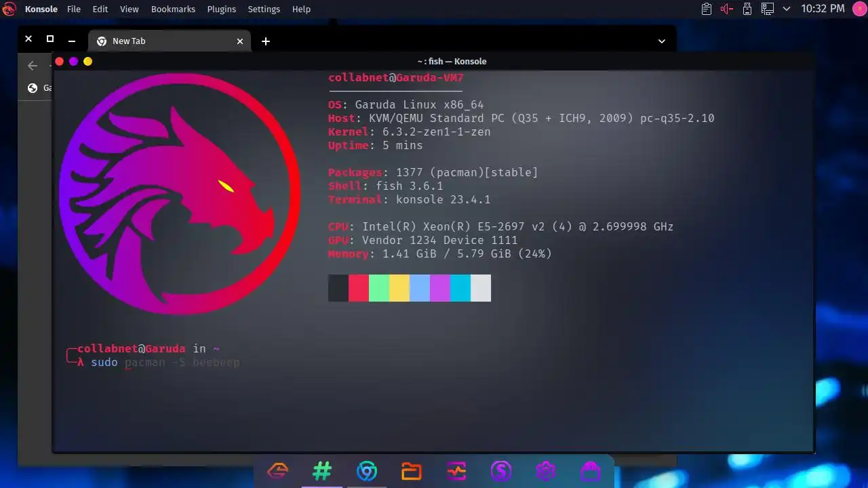This screenshot has height=488, width=868.
Task: Open the Konsole terminal icon in dock
Action: 322,470
